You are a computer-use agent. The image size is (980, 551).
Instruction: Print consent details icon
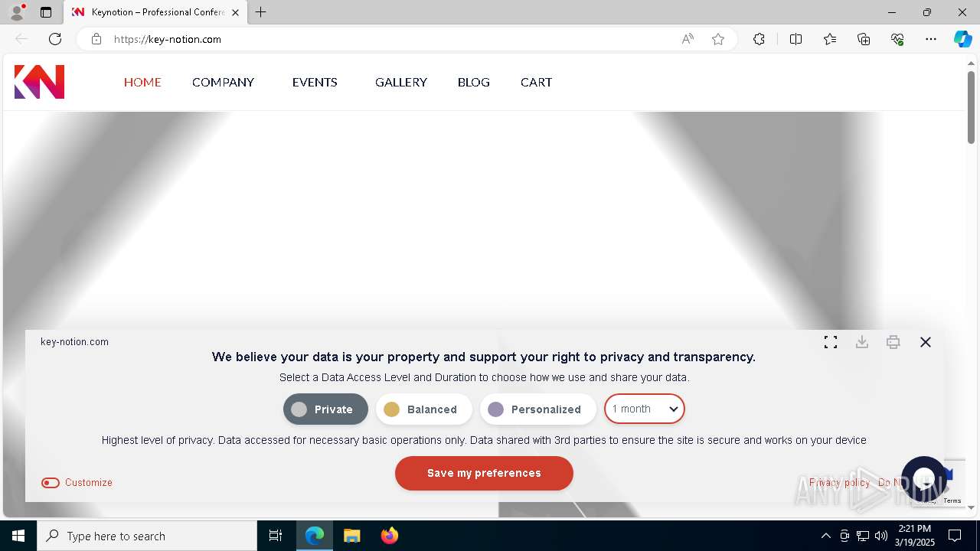tap(893, 342)
